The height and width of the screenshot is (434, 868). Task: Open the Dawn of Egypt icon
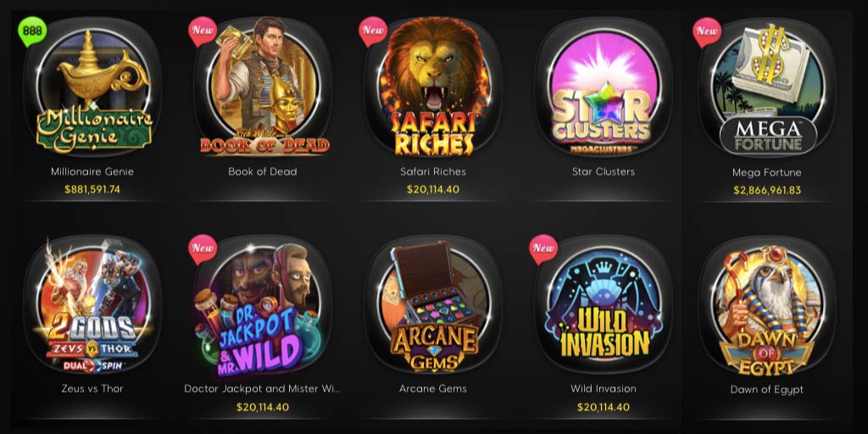click(x=766, y=305)
